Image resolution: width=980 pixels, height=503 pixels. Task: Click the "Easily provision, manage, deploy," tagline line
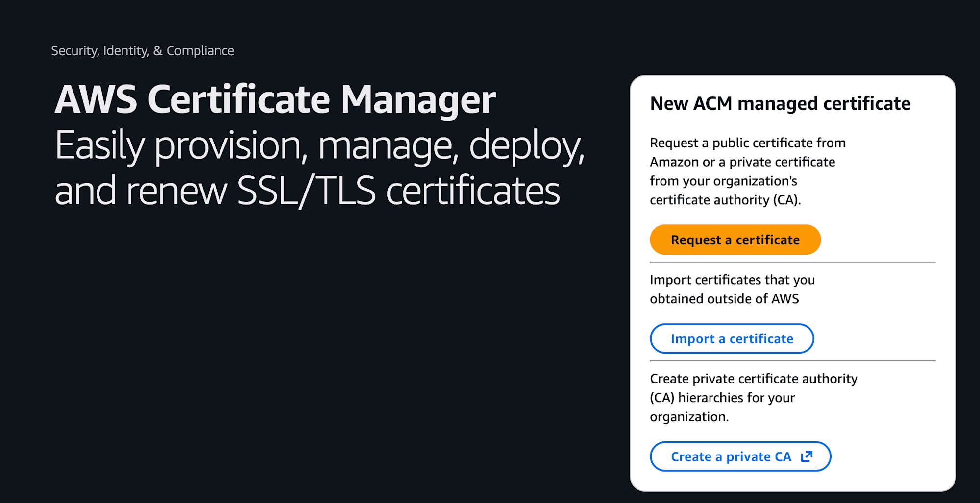pyautogui.click(x=319, y=145)
